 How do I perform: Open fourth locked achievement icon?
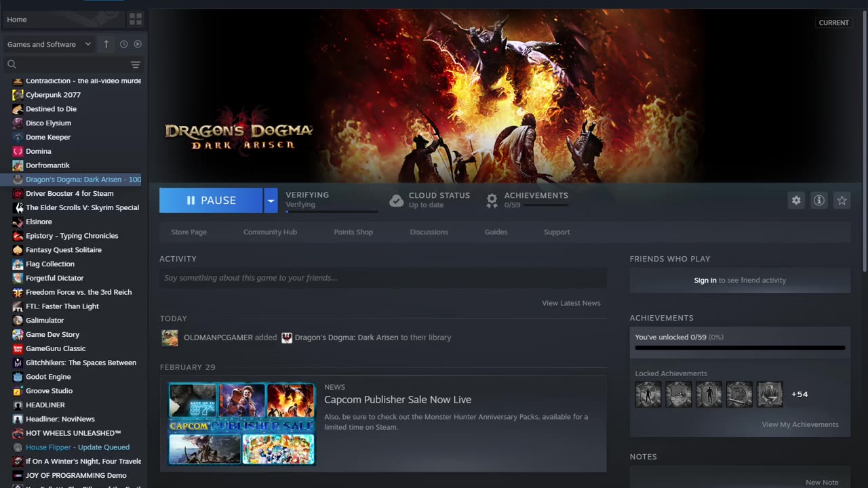pyautogui.click(x=739, y=394)
